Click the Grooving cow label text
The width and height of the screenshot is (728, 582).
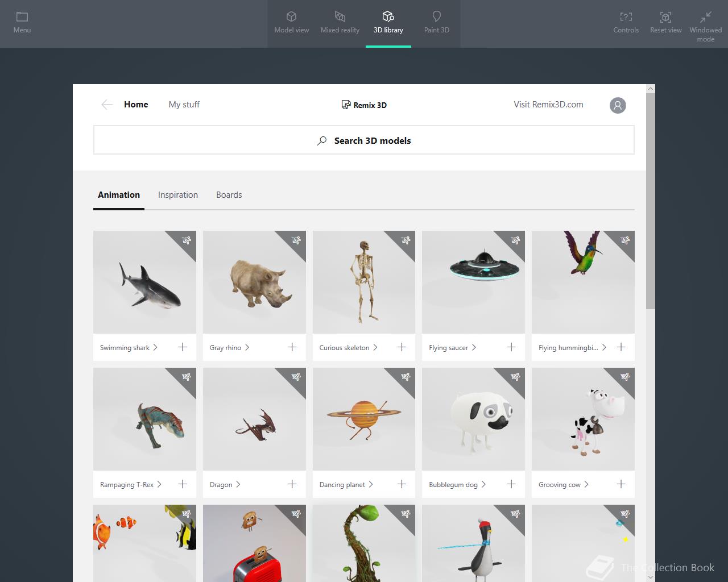(560, 485)
